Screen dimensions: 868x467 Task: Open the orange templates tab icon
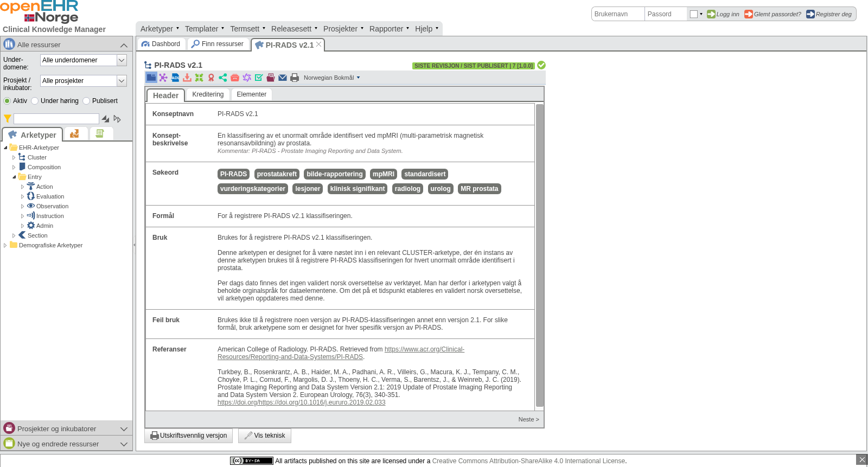coord(75,133)
